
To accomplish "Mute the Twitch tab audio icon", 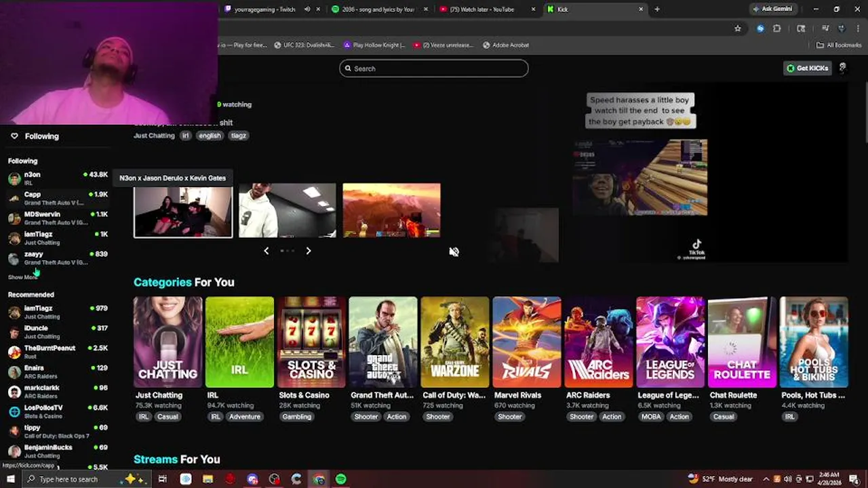I will coord(307,9).
